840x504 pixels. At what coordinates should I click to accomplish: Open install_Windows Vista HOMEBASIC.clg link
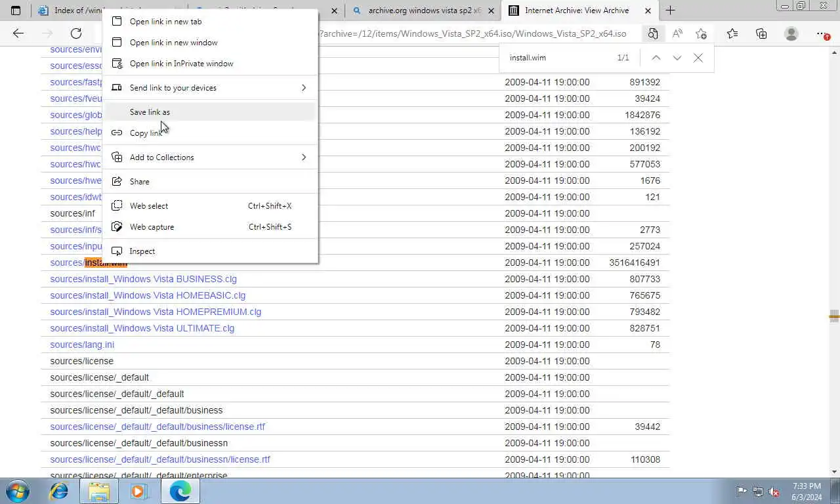[x=148, y=295]
